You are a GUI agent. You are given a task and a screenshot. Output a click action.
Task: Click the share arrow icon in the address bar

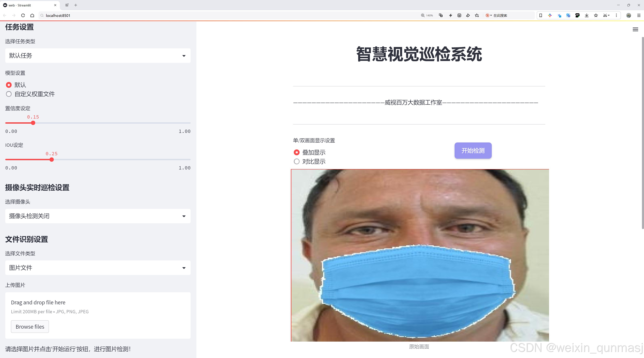click(468, 16)
